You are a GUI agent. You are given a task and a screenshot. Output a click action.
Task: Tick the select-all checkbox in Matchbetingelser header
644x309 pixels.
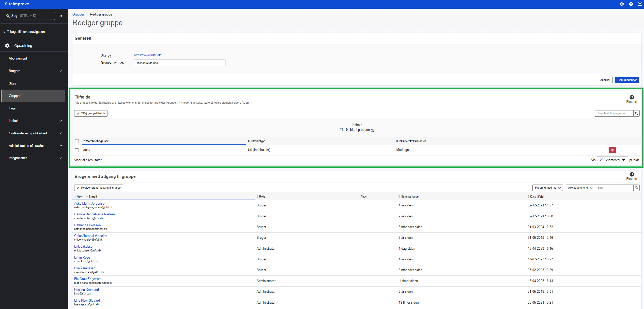tap(77, 141)
